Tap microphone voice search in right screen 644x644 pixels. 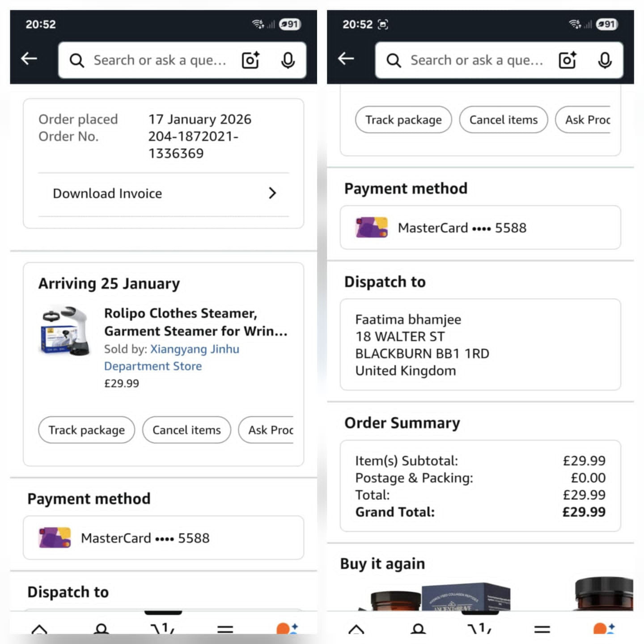[x=605, y=60]
